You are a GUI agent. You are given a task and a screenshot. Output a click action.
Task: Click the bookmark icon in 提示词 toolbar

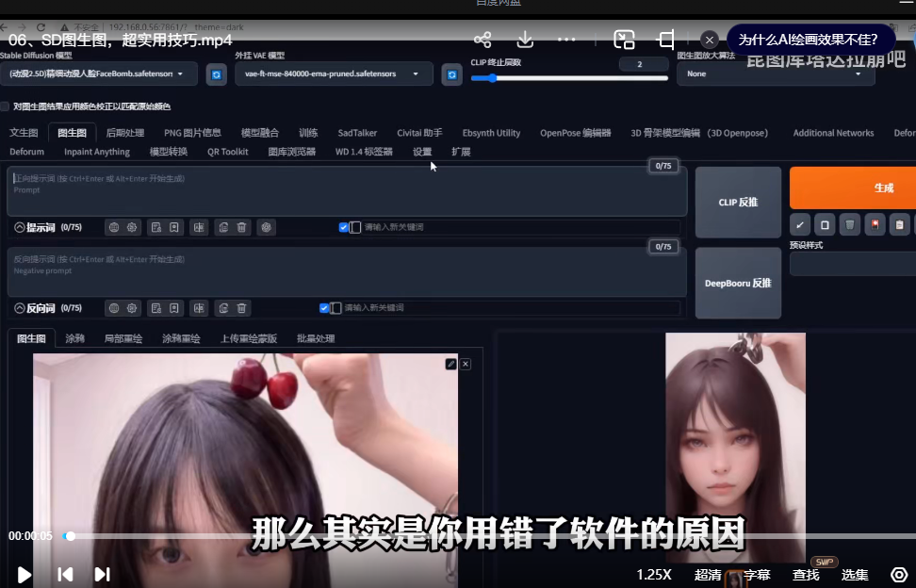[x=174, y=227]
